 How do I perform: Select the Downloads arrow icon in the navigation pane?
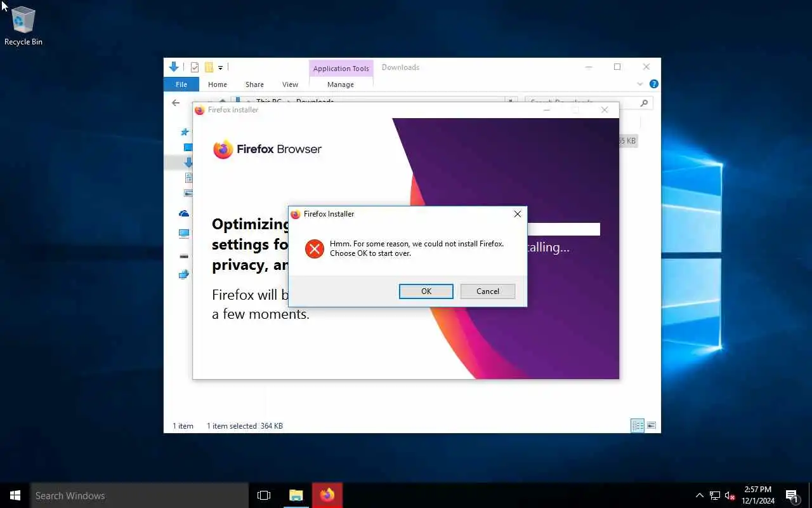(x=188, y=163)
